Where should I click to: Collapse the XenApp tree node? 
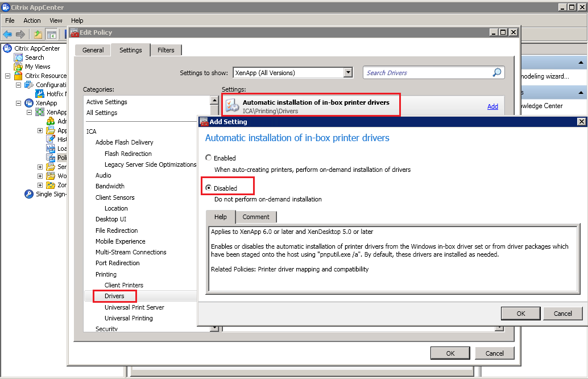(x=18, y=102)
